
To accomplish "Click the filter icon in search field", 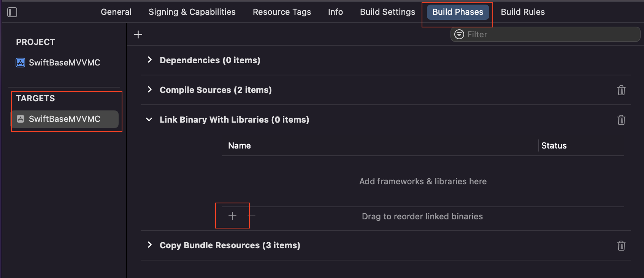I will pos(459,34).
